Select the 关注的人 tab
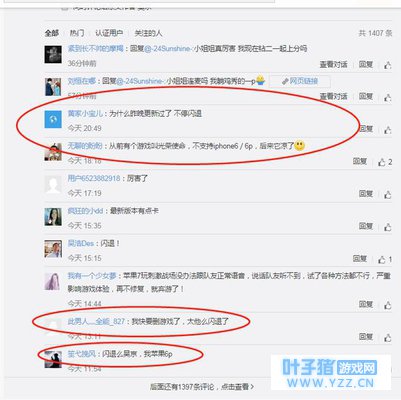This screenshot has height=400, width=401. click(148, 33)
